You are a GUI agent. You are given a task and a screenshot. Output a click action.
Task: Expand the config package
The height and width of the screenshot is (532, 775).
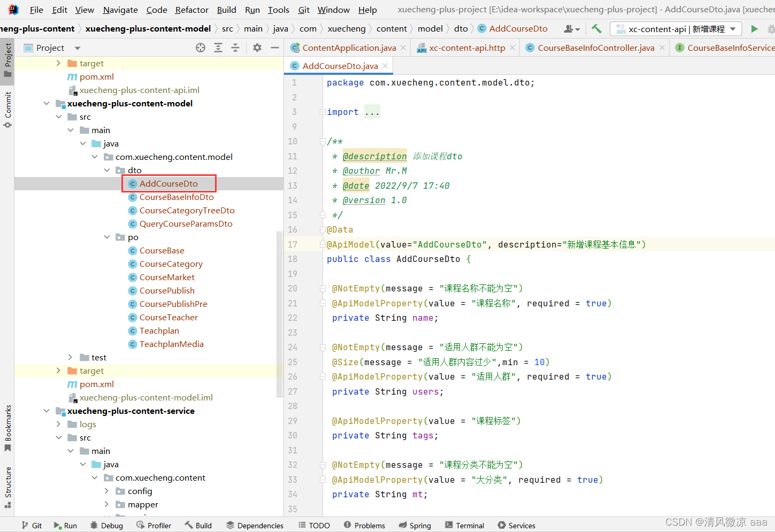click(x=107, y=491)
